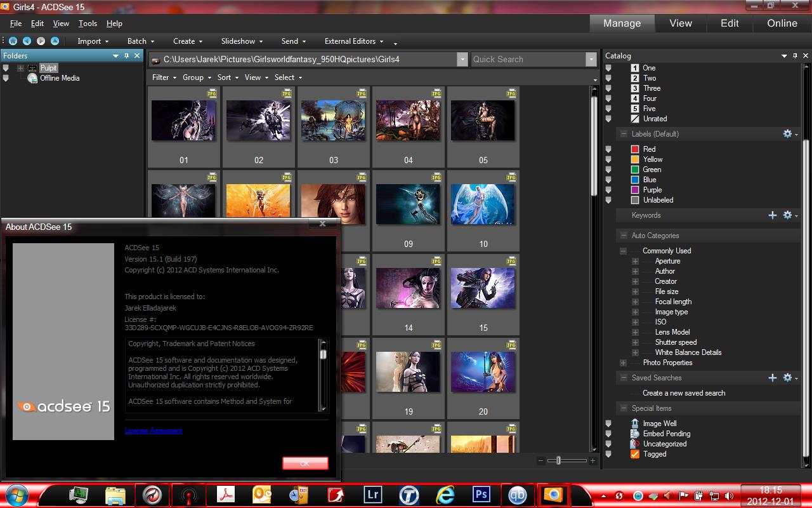Click OK in About ACDSee dialog
This screenshot has height=508, width=812.
pos(305,464)
